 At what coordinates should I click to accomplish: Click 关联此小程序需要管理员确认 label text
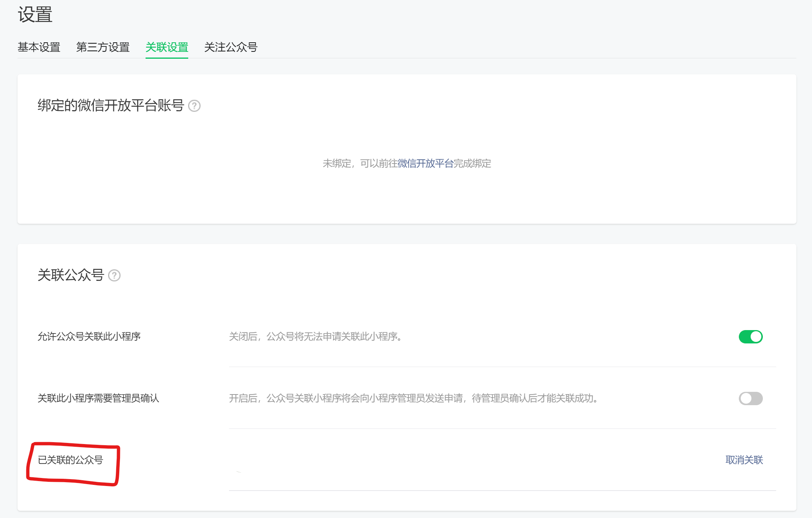98,398
